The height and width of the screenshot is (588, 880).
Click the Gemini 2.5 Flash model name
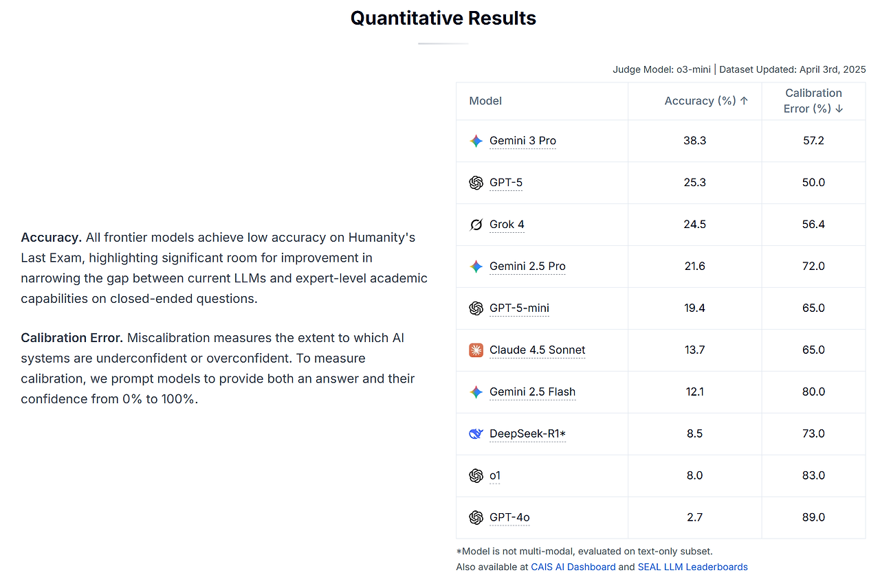[x=532, y=392]
